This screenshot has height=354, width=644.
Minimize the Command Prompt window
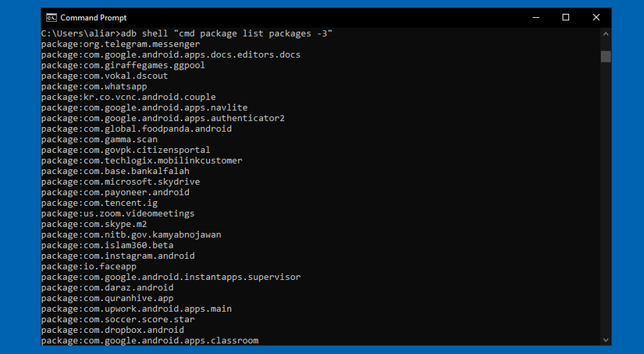tap(537, 17)
